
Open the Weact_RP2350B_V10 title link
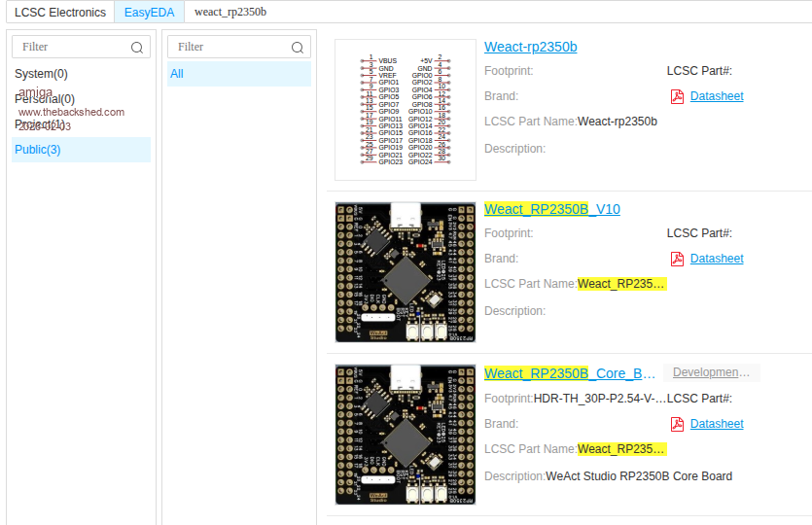click(x=551, y=209)
